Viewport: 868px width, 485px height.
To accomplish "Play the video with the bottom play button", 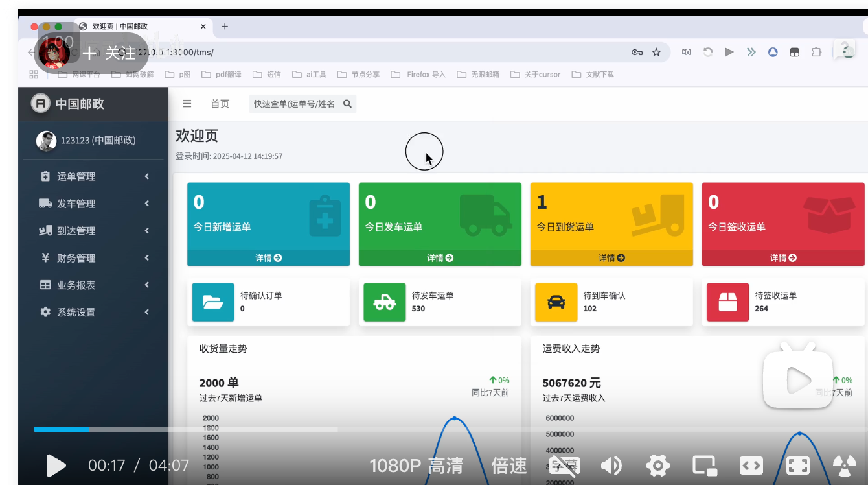I will [56, 466].
